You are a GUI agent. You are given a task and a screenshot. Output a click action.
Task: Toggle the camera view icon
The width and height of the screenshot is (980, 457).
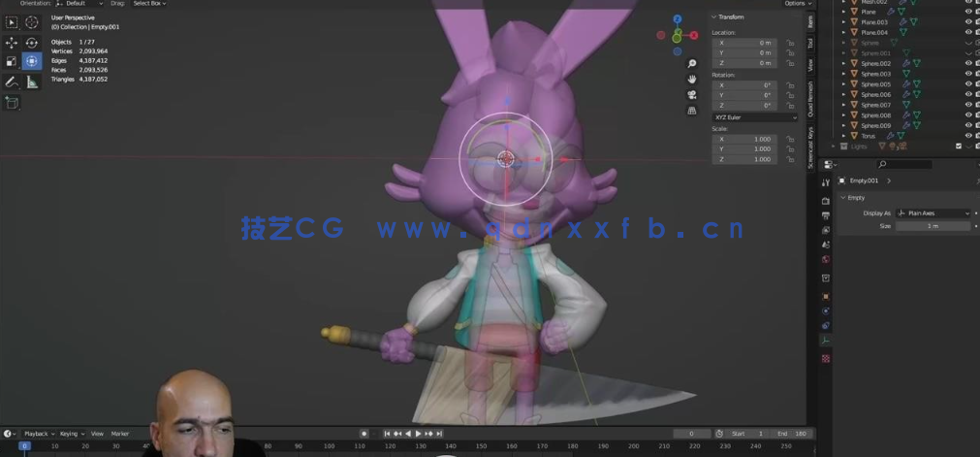click(x=692, y=94)
